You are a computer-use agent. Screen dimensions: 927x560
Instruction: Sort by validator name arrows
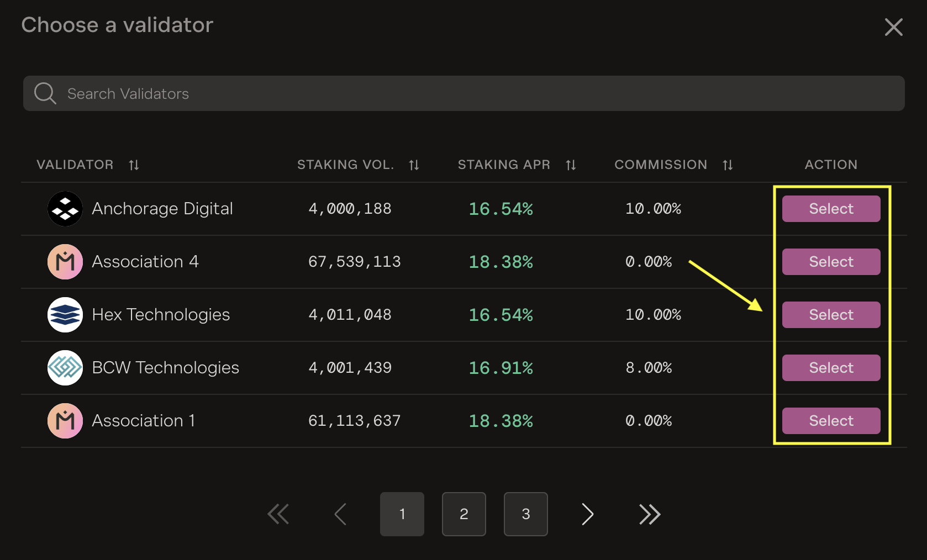134,165
